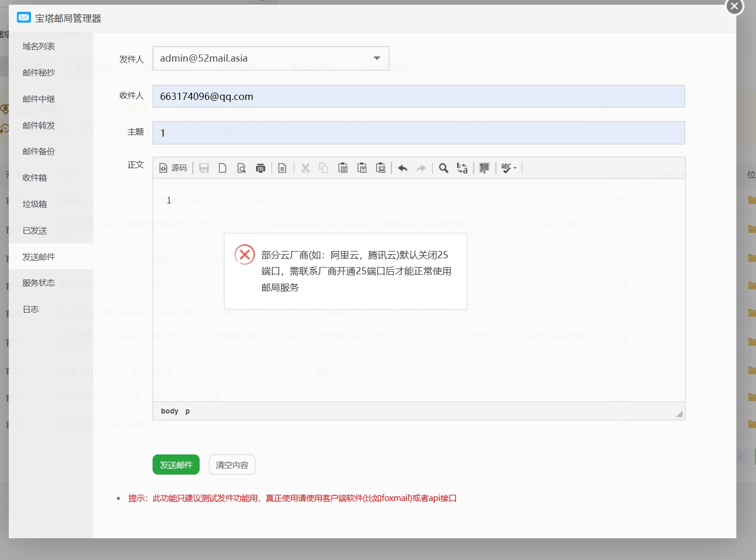This screenshot has width=756, height=560.
Task: Click the preview document icon
Action: point(241,168)
